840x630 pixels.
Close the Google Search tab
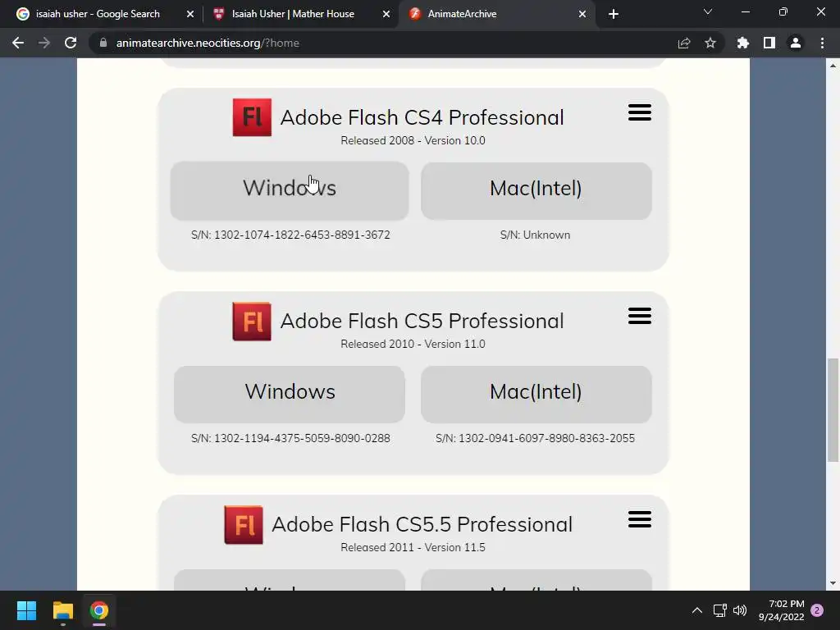pos(190,14)
